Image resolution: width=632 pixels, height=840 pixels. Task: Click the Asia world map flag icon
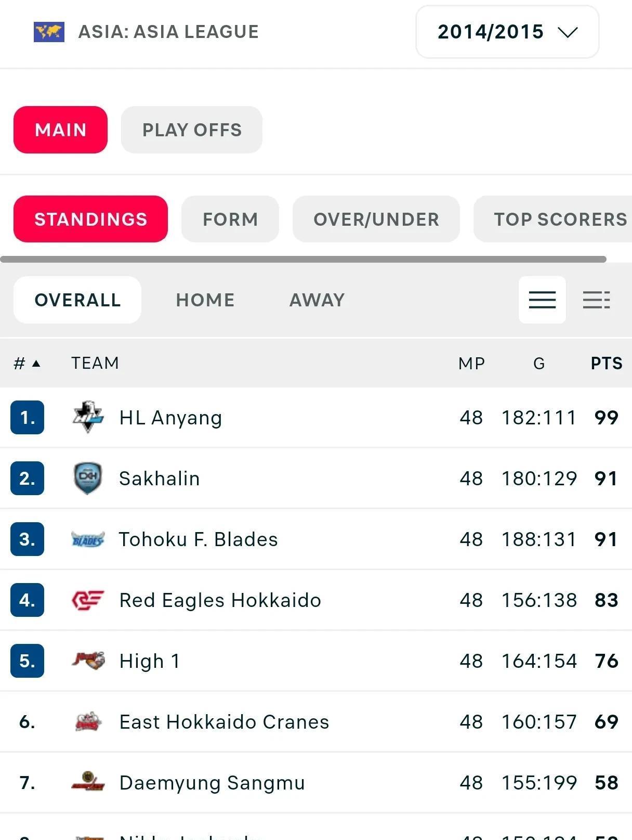(x=49, y=32)
